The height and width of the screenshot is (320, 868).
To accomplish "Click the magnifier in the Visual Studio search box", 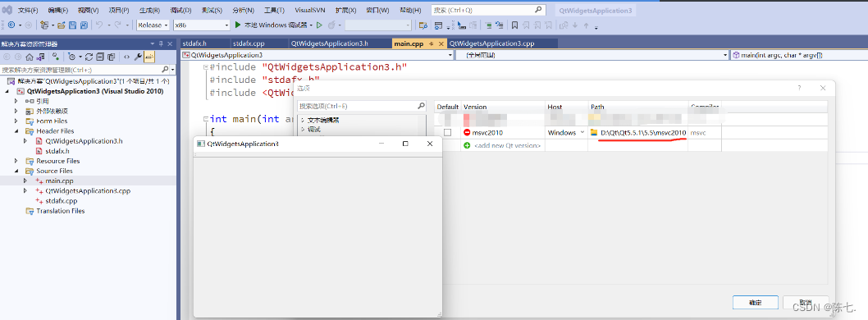I will click(x=539, y=10).
